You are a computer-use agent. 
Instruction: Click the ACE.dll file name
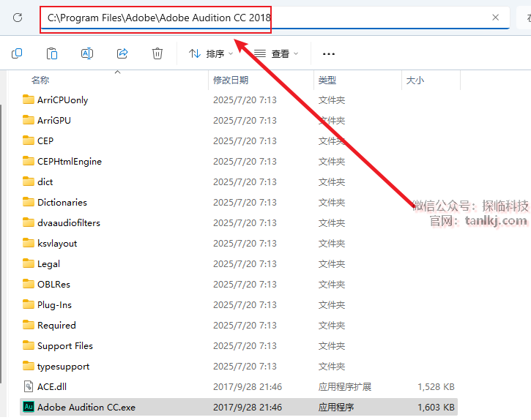[52, 386]
